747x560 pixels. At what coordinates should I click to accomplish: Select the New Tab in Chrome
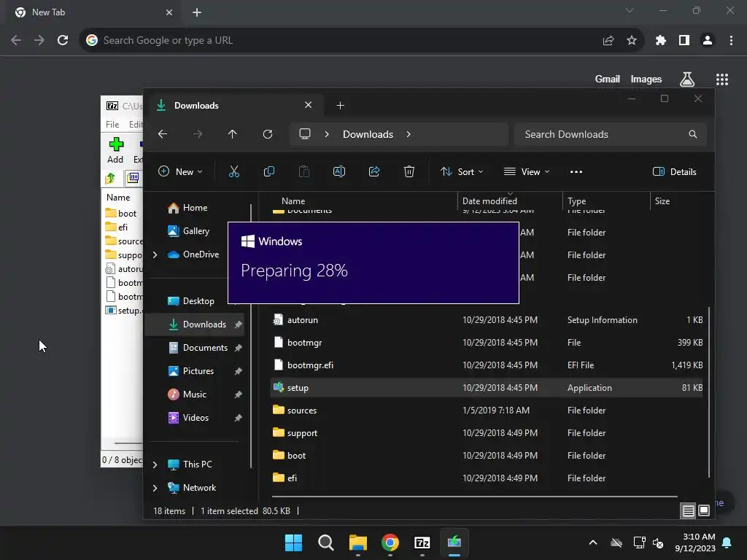click(x=93, y=12)
